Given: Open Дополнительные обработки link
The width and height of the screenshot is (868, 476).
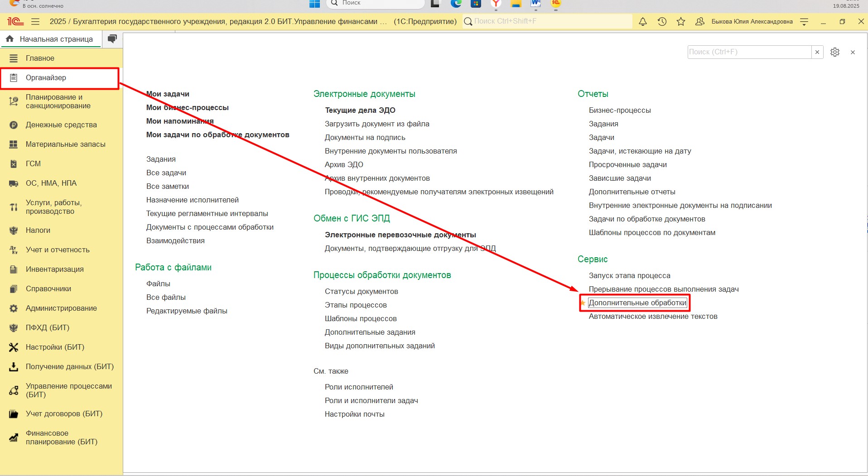Looking at the screenshot, I should pyautogui.click(x=637, y=303).
